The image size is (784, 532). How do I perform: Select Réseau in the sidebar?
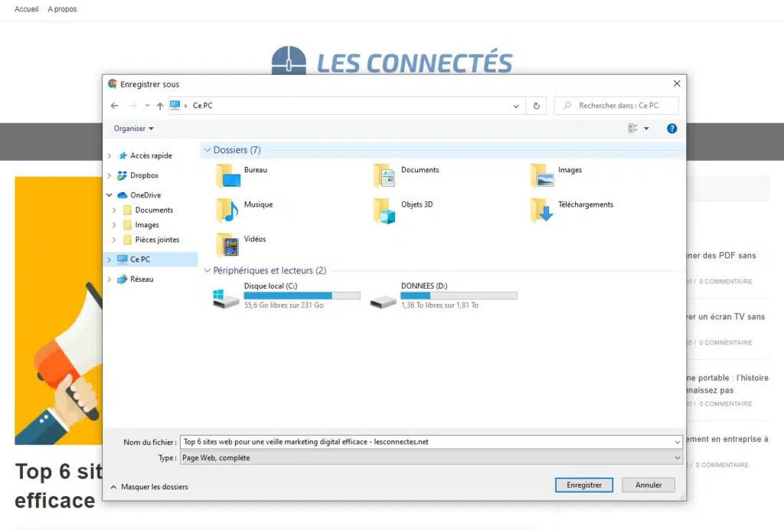(x=143, y=279)
